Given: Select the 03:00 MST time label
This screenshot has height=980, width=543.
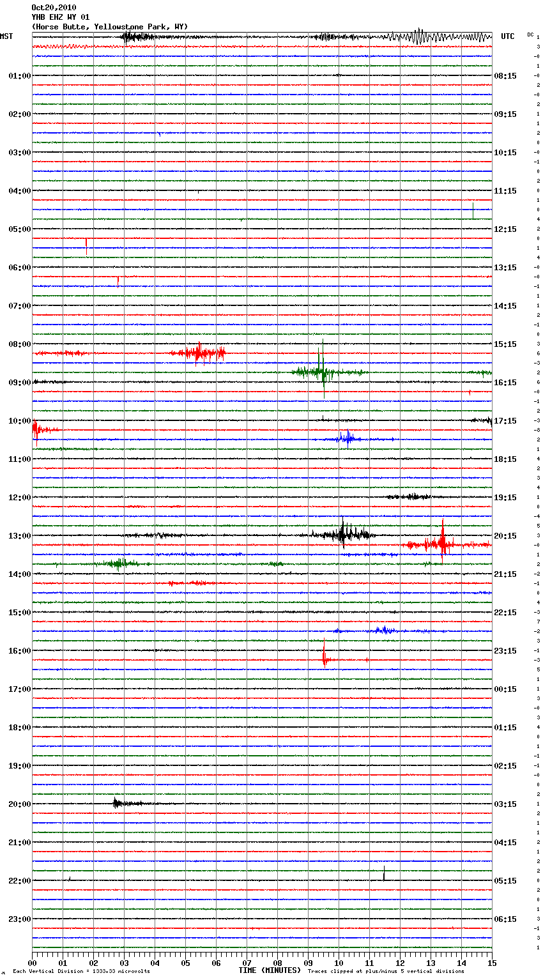Looking at the screenshot, I should tap(20, 153).
